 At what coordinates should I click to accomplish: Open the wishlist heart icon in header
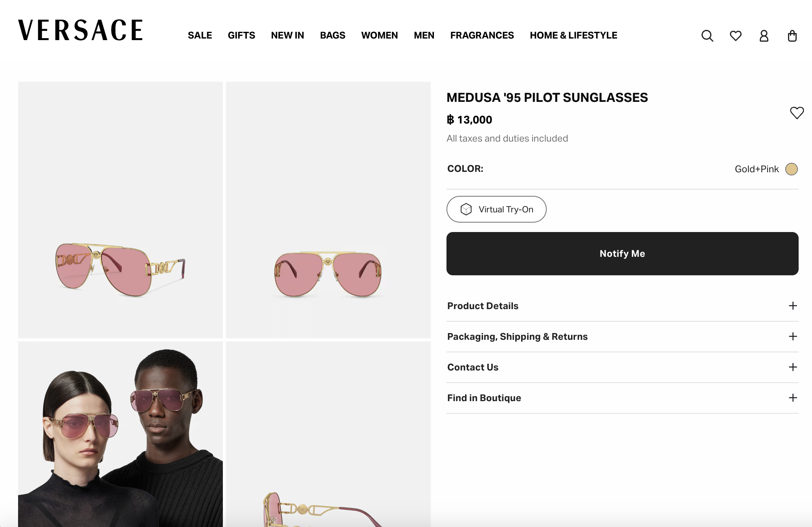click(x=735, y=35)
